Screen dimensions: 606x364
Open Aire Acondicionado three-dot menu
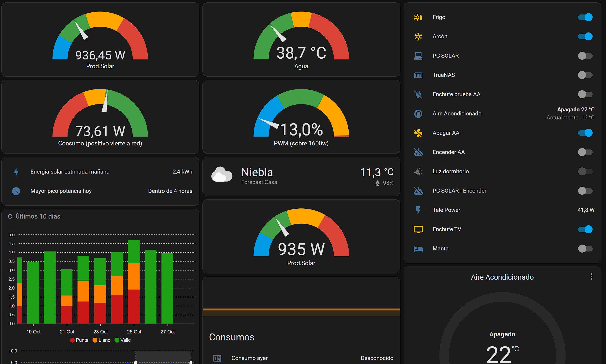[x=591, y=277]
